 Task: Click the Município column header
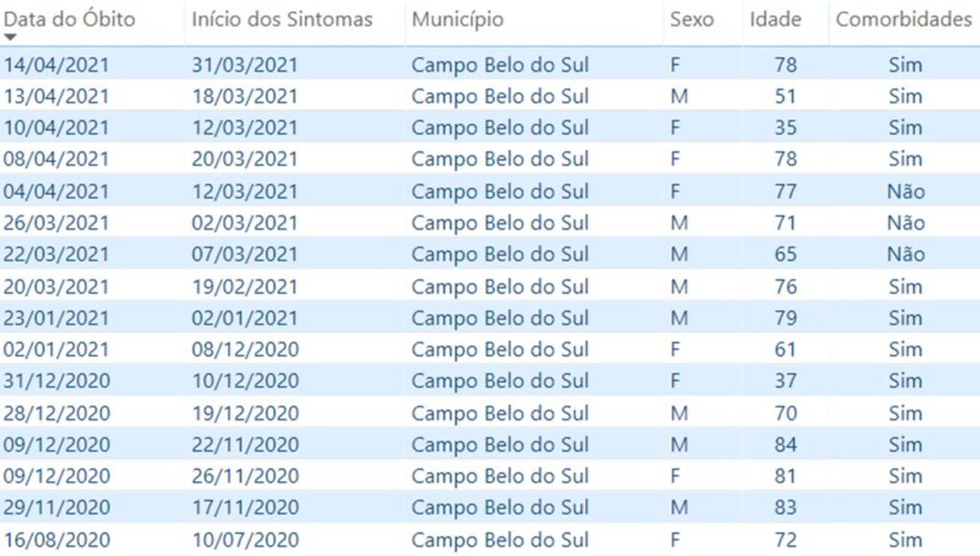click(457, 19)
